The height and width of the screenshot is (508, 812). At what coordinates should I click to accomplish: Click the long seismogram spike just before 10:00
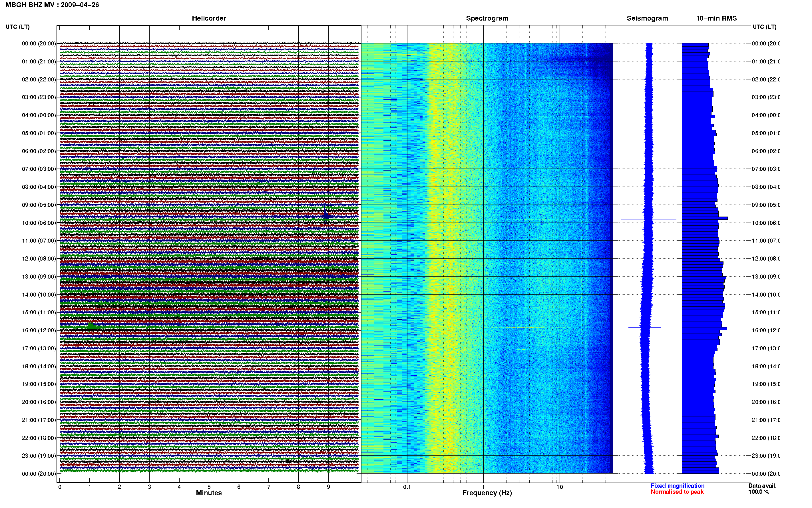coord(648,219)
